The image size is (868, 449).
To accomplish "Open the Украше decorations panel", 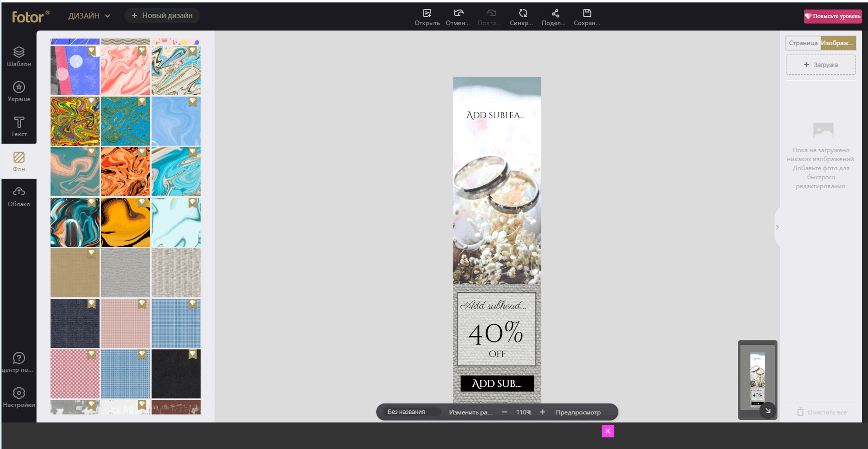I will click(19, 92).
